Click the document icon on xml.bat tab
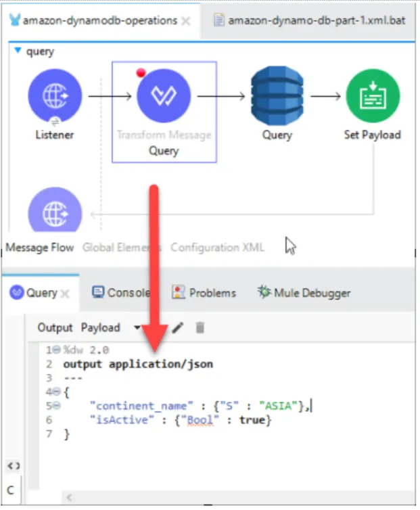The image size is (420, 510). click(218, 20)
